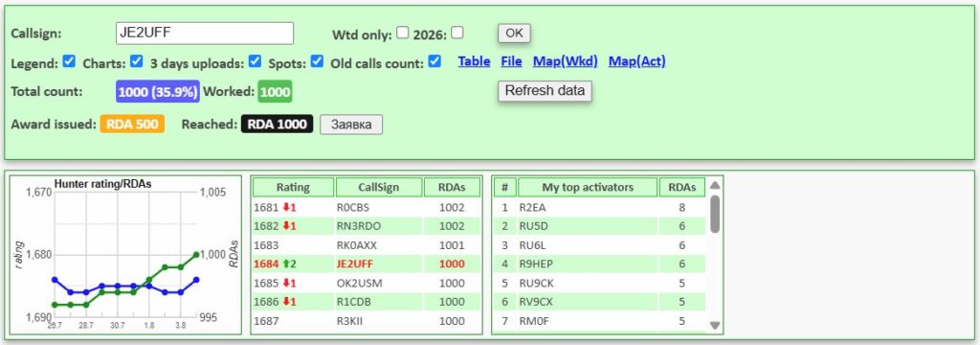This screenshot has width=980, height=345.
Task: Click the activators list scrollbar down arrow
Action: (x=715, y=325)
